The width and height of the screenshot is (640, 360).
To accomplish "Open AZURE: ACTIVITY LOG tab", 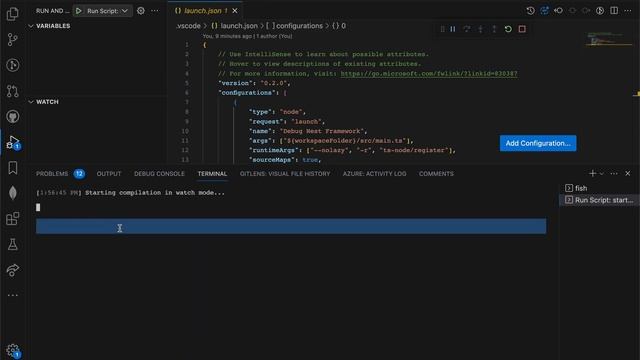I will click(x=374, y=174).
